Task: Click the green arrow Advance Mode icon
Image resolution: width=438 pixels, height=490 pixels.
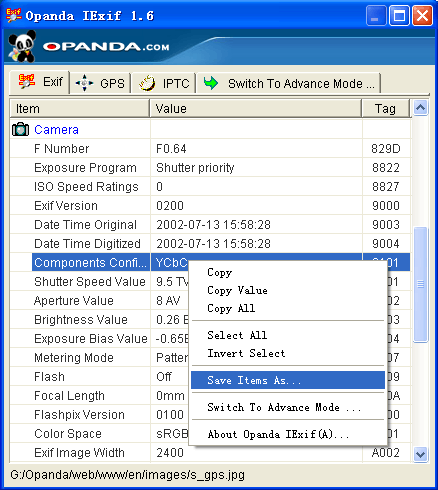Action: [x=211, y=83]
